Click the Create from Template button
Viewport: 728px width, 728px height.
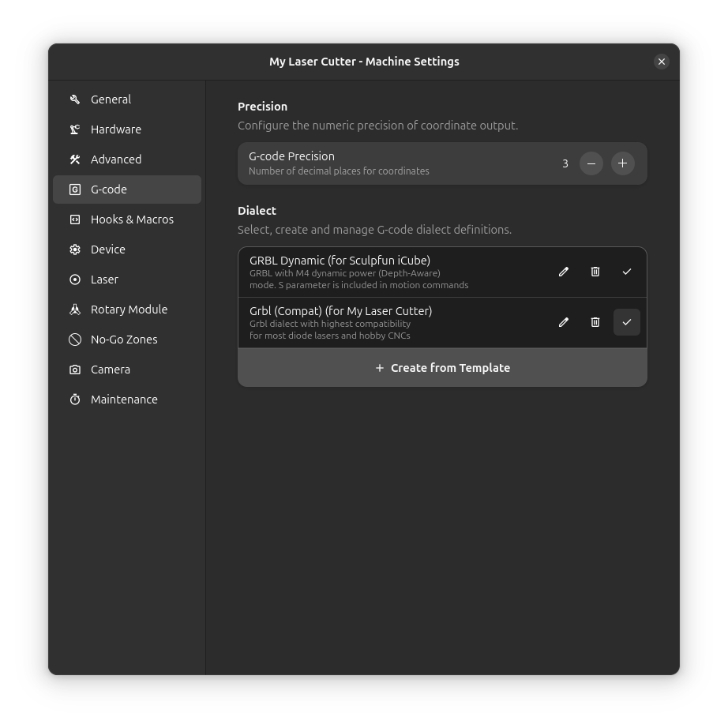(x=442, y=367)
